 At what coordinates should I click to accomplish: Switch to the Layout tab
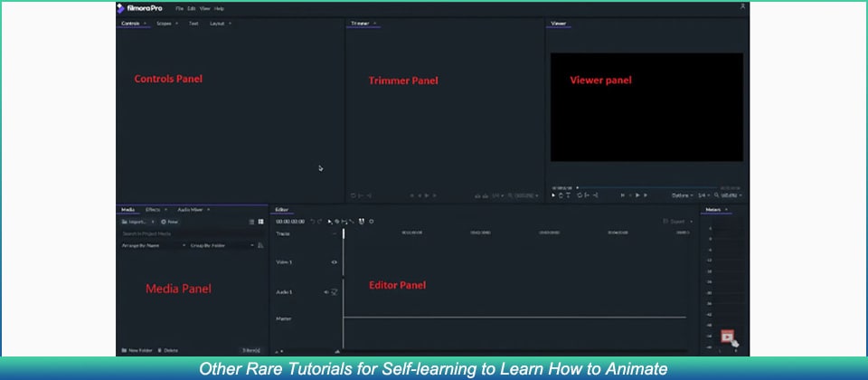click(x=217, y=24)
